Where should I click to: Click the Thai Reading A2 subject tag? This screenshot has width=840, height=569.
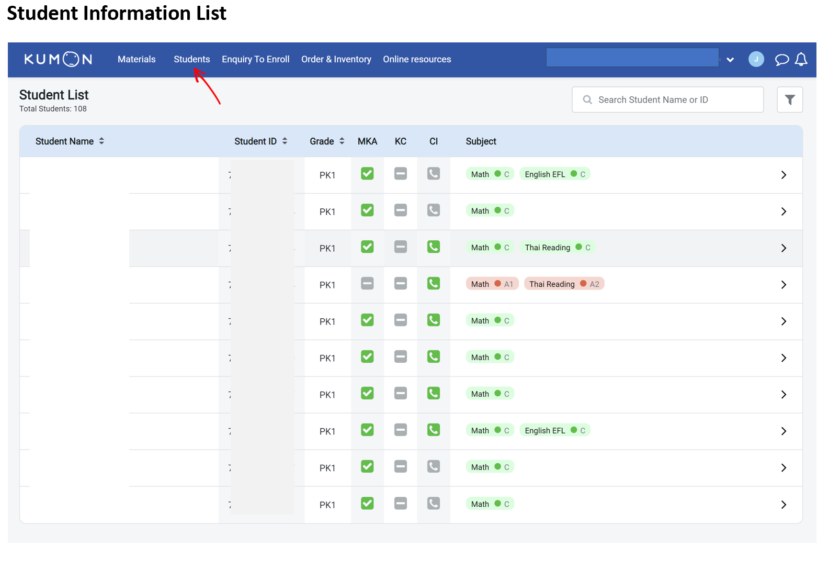(x=564, y=284)
